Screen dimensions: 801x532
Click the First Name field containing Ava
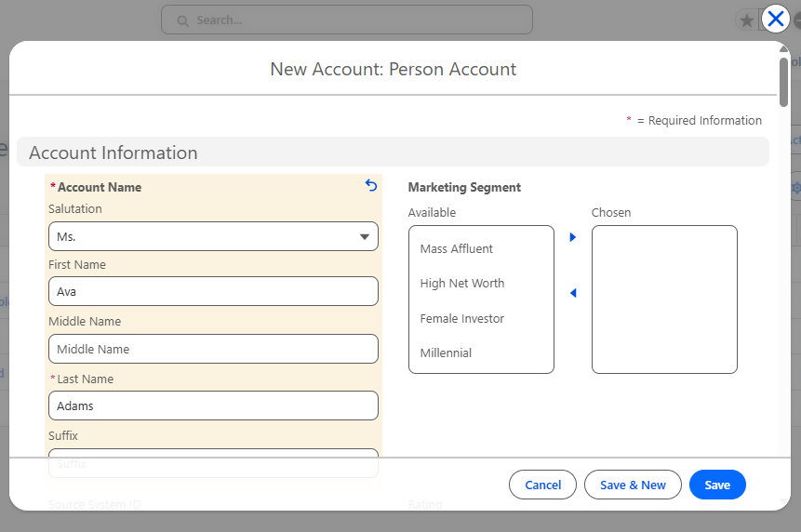point(213,291)
